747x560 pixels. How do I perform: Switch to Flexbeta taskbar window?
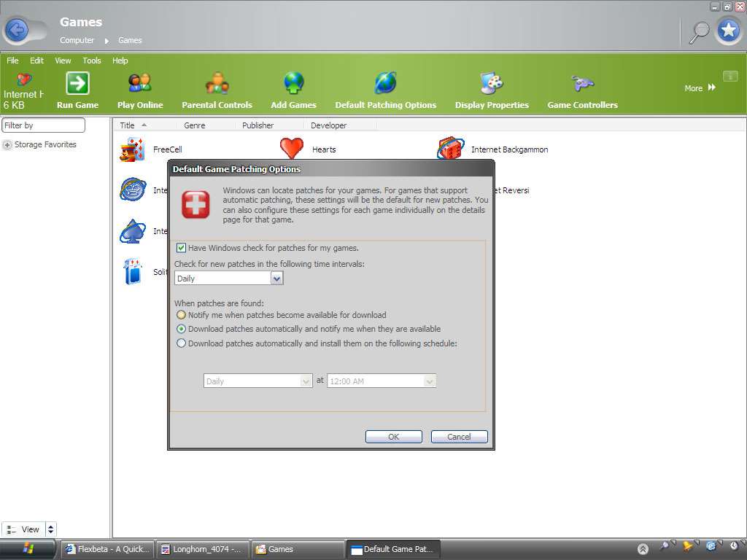click(108, 549)
